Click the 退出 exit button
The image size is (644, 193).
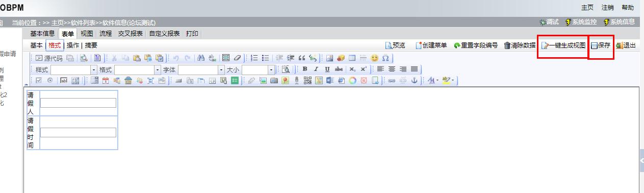[x=626, y=45]
